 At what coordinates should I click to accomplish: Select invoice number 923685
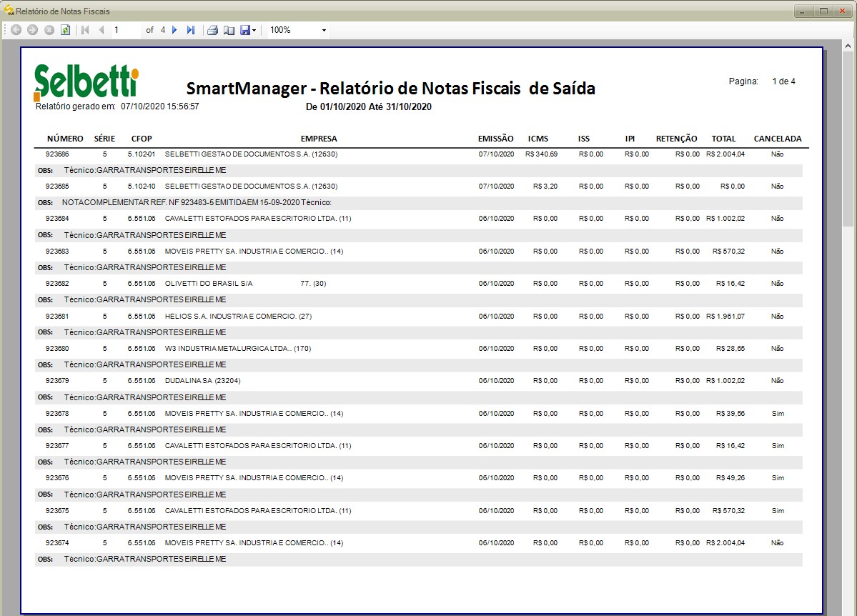point(57,187)
